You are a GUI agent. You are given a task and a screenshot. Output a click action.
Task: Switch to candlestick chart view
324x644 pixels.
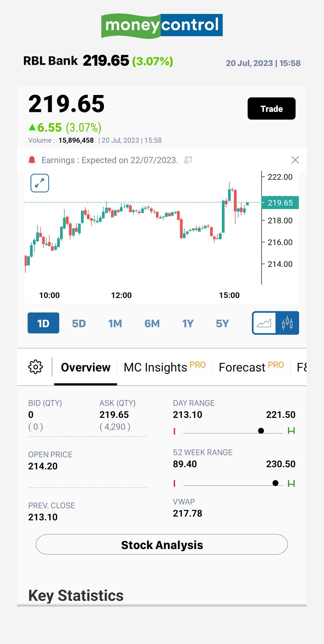tap(287, 323)
